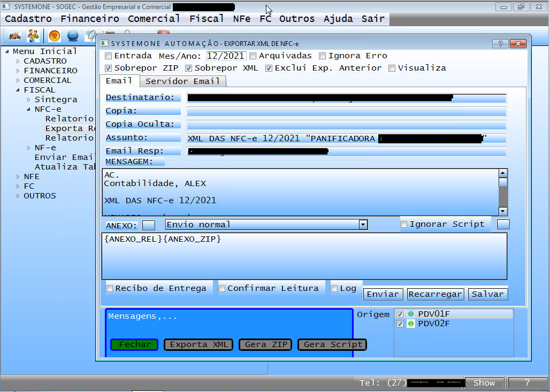The height and width of the screenshot is (392, 550).
Task: Expand the FC tree node
Action: pos(18,186)
